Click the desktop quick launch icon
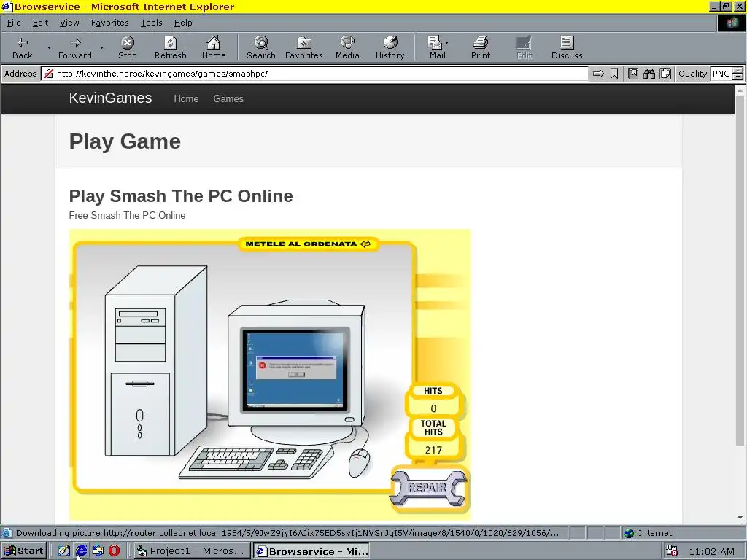Image resolution: width=747 pixels, height=560 pixels. pos(64,551)
